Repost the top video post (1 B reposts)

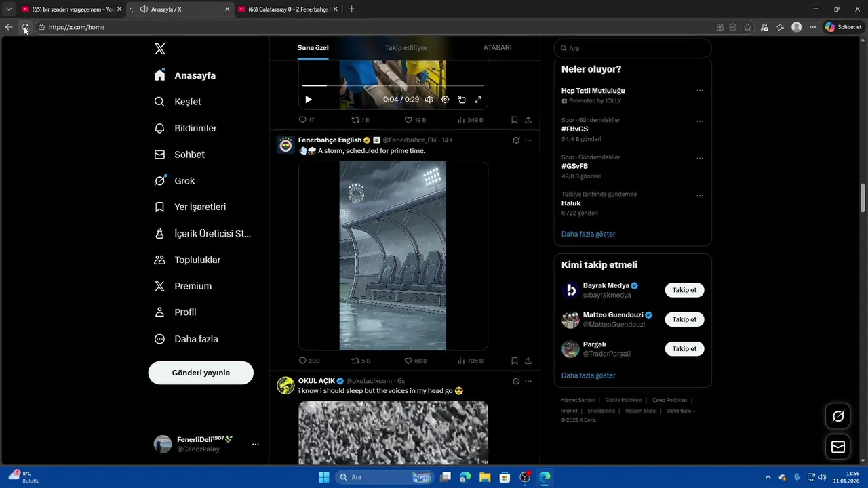pos(360,120)
